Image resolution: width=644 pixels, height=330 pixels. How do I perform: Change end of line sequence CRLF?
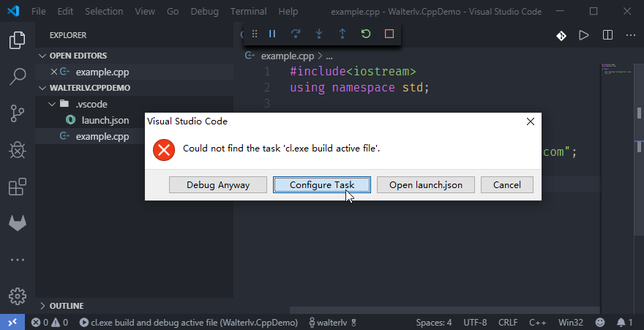pyautogui.click(x=508, y=323)
